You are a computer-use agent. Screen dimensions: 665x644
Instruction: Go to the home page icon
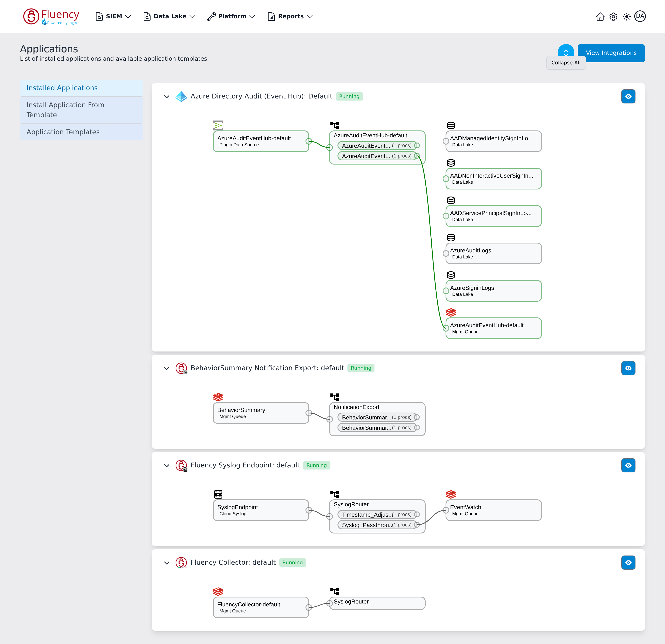[x=600, y=17]
